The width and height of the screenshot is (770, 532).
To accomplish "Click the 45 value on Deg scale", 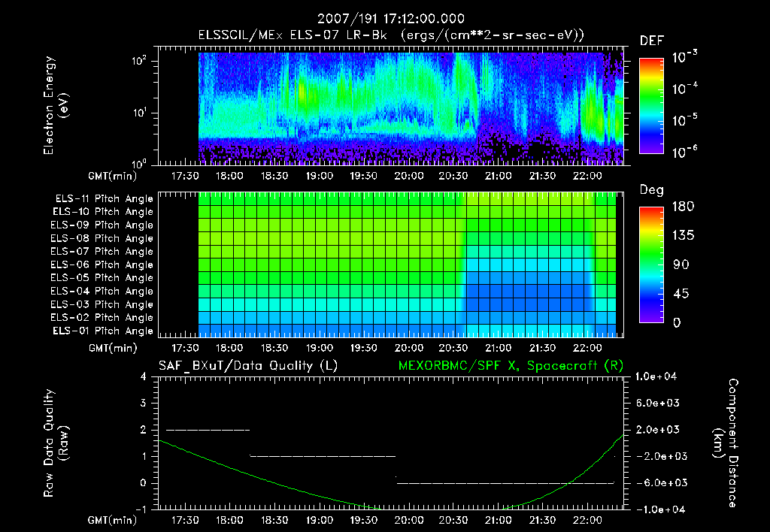I will 681,294.
